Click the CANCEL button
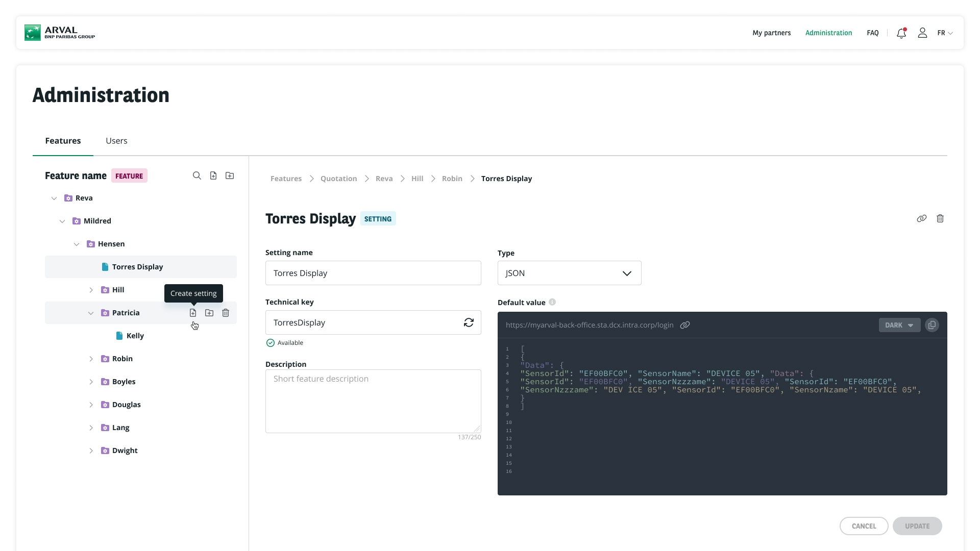 click(x=864, y=526)
